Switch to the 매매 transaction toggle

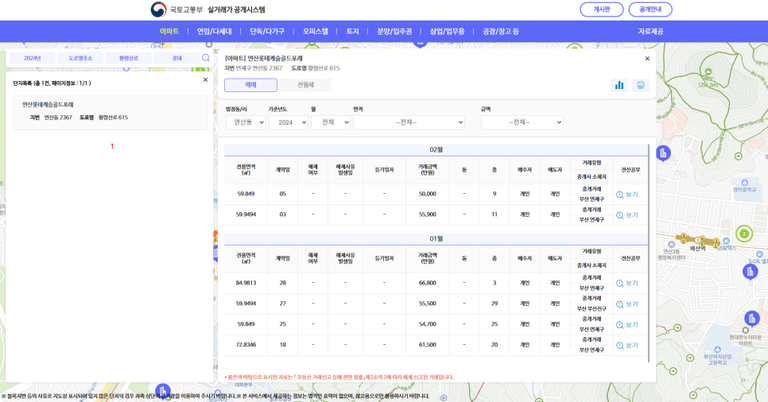click(x=250, y=85)
